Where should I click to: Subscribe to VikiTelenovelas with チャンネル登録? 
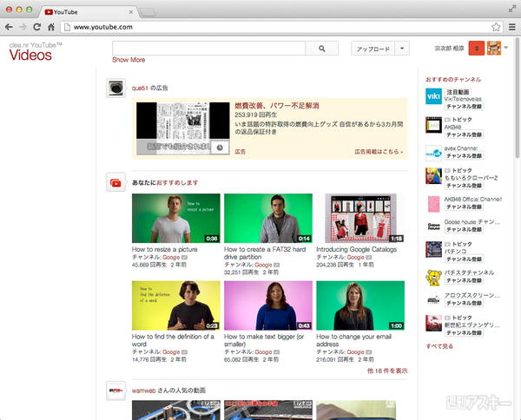click(x=464, y=106)
